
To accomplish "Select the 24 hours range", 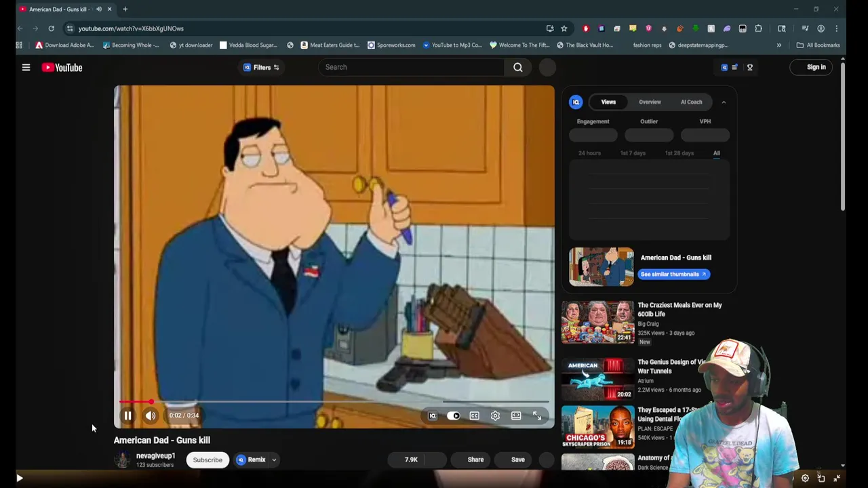I will click(x=589, y=153).
